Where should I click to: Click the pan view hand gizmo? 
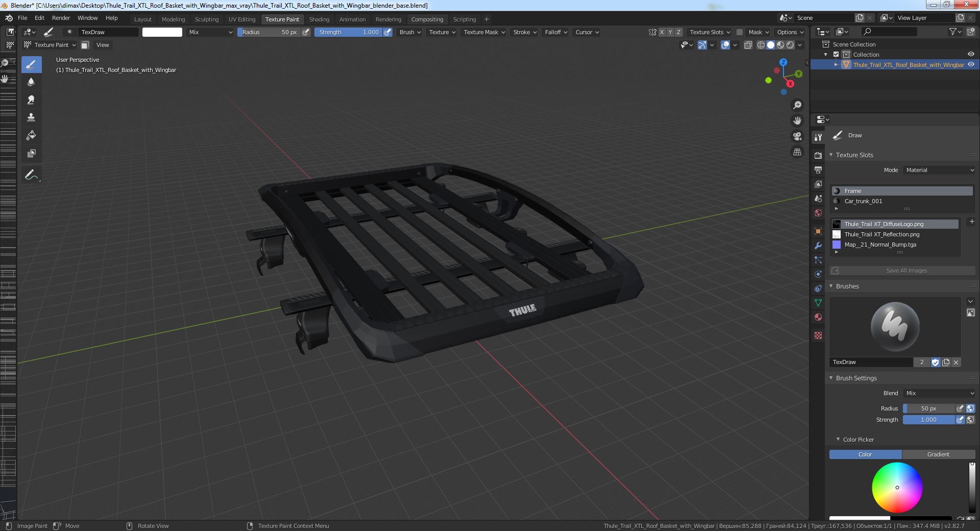pyautogui.click(x=797, y=120)
